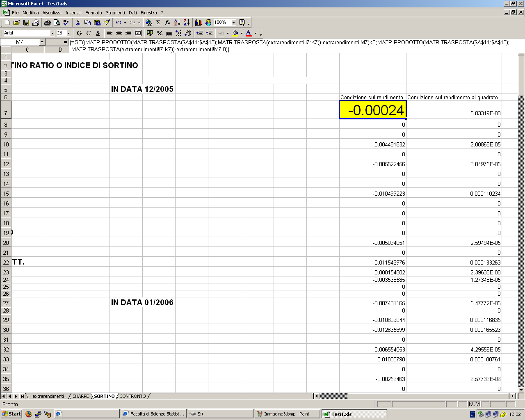Open a file with the folder icon

[x=17, y=23]
